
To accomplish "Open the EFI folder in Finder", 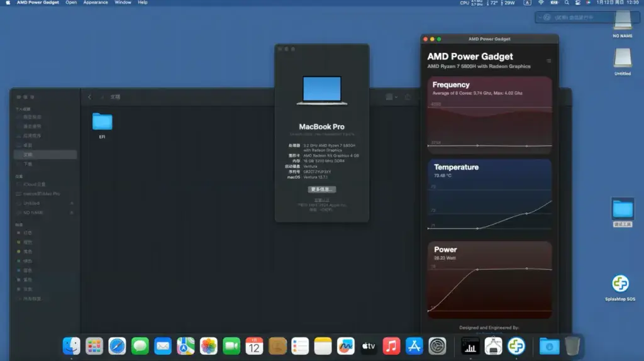I will pos(103,125).
